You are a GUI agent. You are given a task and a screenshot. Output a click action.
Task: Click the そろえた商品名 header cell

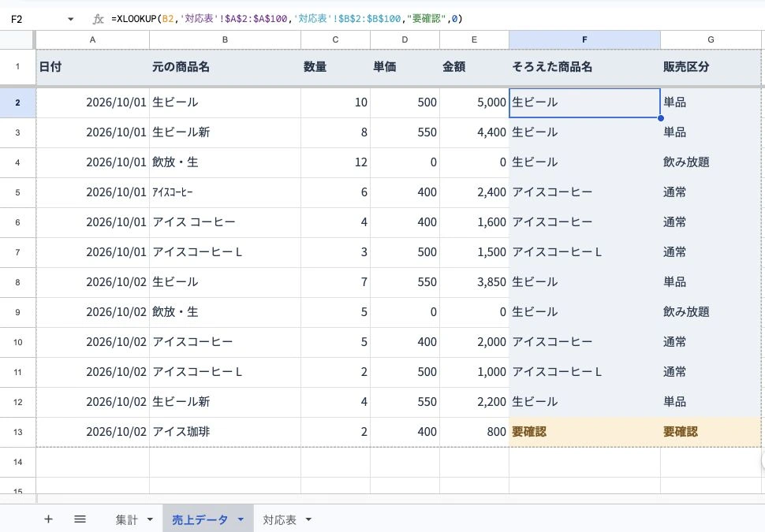point(584,67)
